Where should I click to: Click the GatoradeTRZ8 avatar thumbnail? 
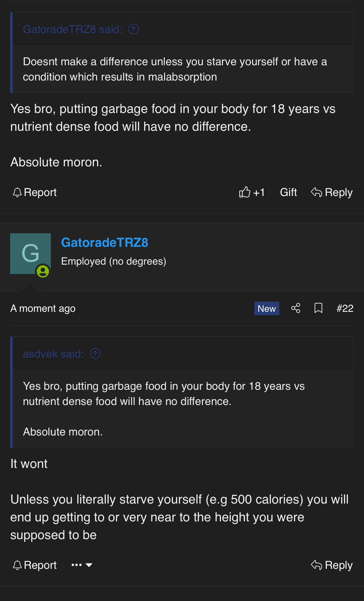pos(30,254)
